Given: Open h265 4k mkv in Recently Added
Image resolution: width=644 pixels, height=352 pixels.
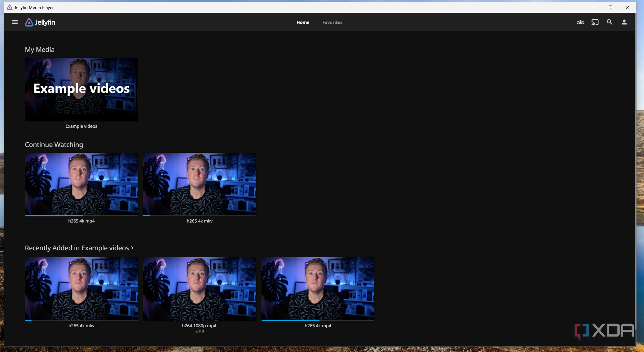Looking at the screenshot, I should click(x=81, y=289).
